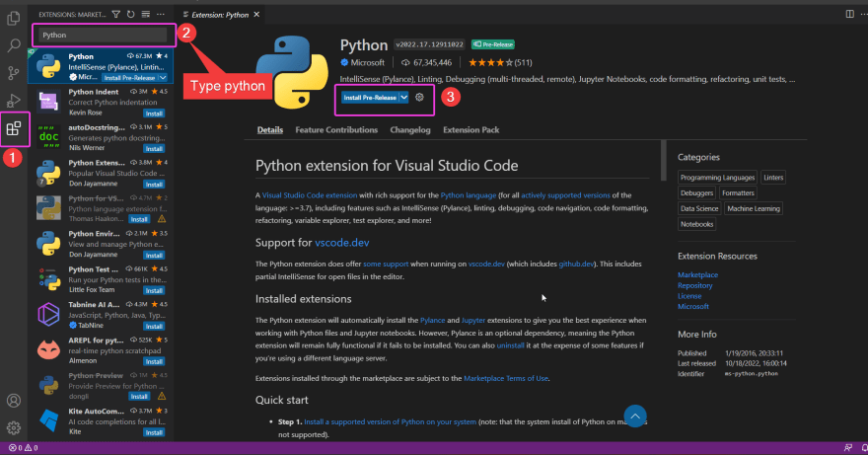Open the Extensions view icon
868x455 pixels.
click(13, 129)
